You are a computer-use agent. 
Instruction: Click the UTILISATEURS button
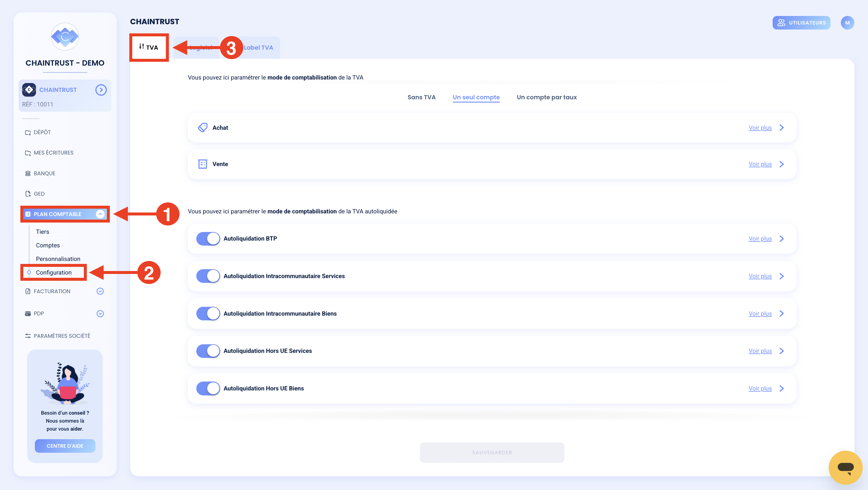(801, 22)
